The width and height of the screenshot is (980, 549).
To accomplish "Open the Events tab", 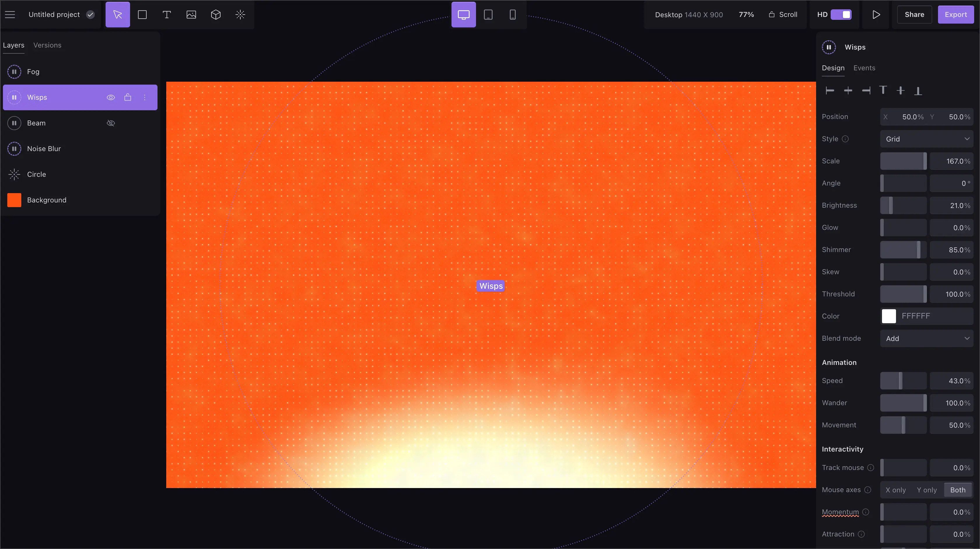I will (x=864, y=68).
